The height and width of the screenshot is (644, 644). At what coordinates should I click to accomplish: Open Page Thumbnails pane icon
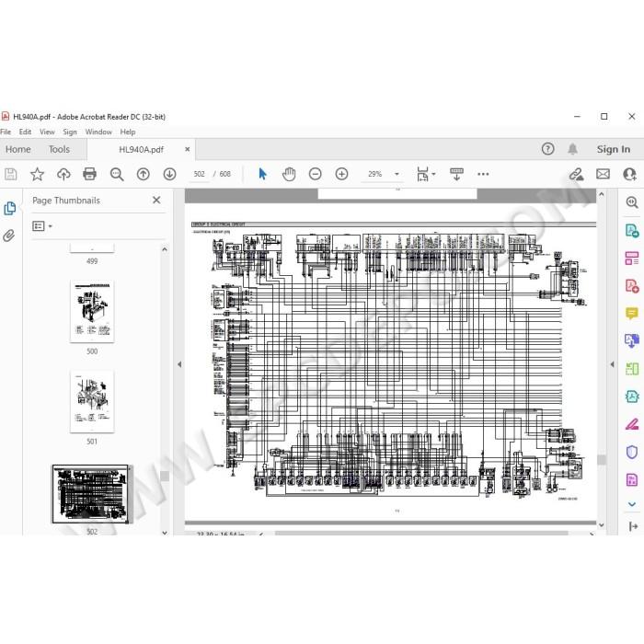9,208
